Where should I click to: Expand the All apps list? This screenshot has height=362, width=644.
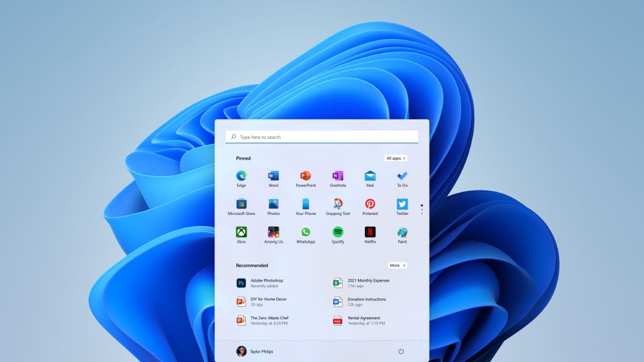pos(395,158)
